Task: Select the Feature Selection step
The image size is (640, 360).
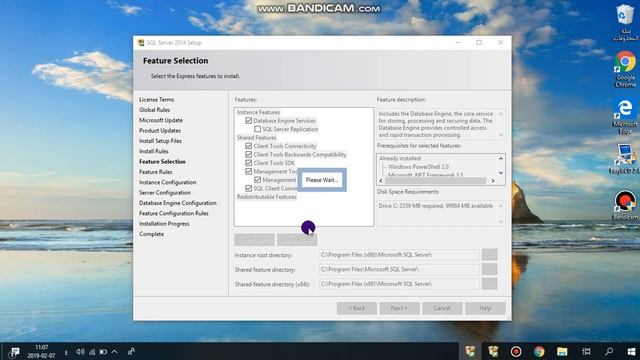Action: 162,162
